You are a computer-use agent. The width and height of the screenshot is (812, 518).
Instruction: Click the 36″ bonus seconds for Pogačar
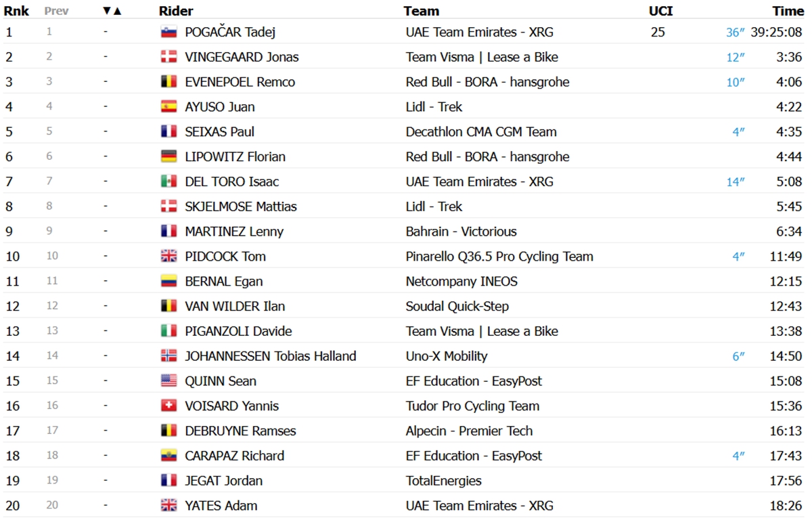point(736,33)
